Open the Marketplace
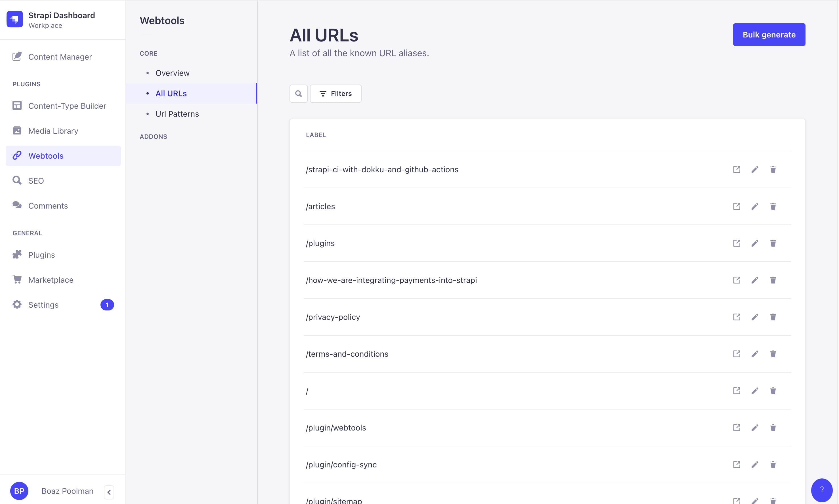Image resolution: width=839 pixels, height=504 pixels. click(63, 280)
